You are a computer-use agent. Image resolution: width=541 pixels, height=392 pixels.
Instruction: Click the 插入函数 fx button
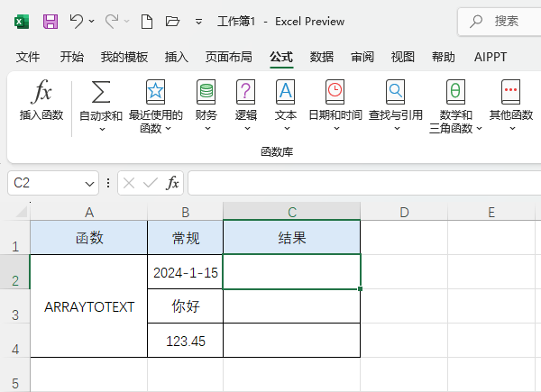(x=41, y=100)
